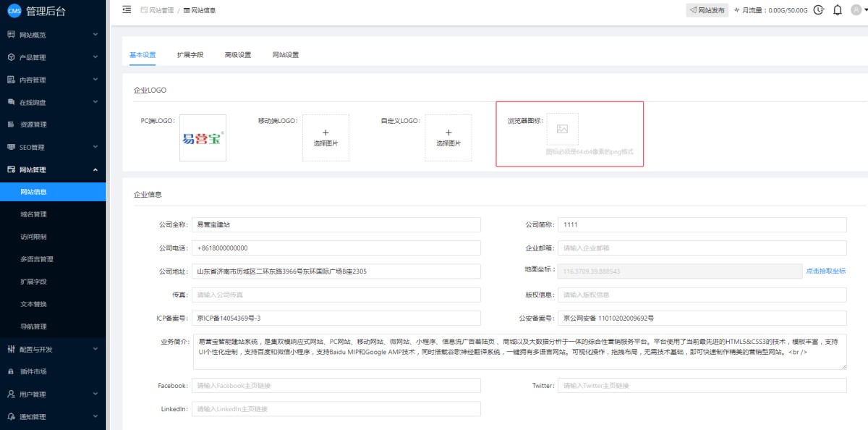This screenshot has width=868, height=430.
Task: Click the 插件市场 plugin market sidebar item
Action: (34, 371)
